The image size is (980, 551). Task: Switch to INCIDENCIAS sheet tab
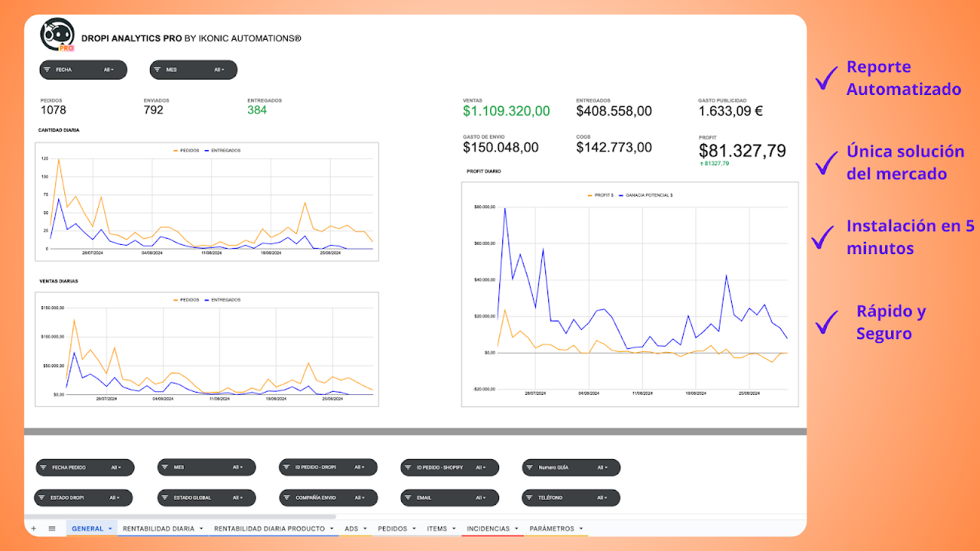click(x=488, y=529)
